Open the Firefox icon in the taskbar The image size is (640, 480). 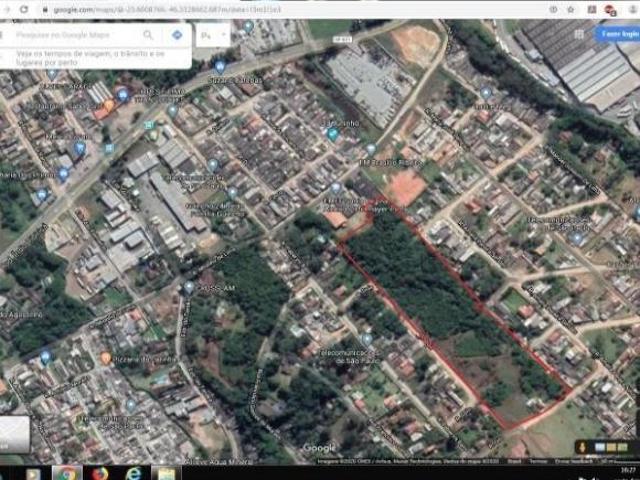coord(100,473)
